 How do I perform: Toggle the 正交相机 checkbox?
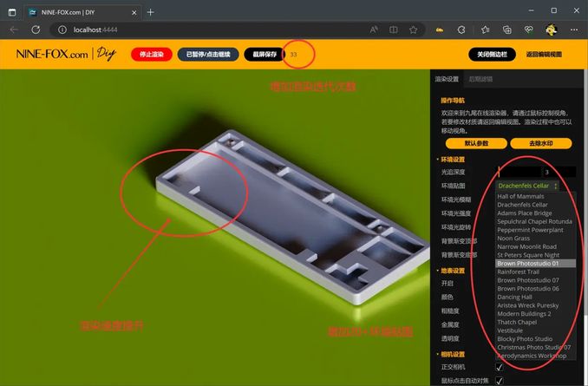tap(500, 367)
